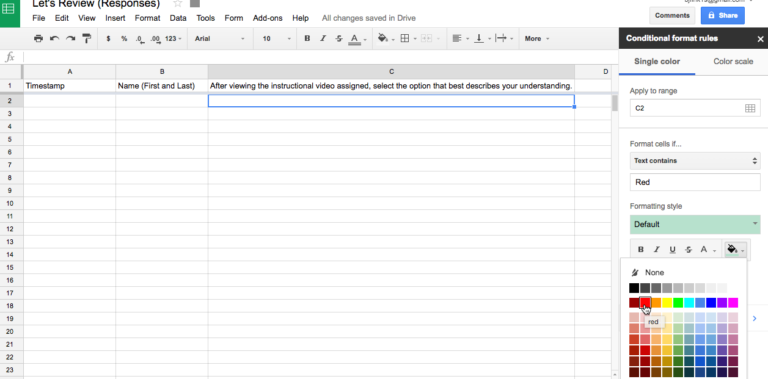This screenshot has height=379, width=768.
Task: Pick the magenta color swatch
Action: point(733,303)
